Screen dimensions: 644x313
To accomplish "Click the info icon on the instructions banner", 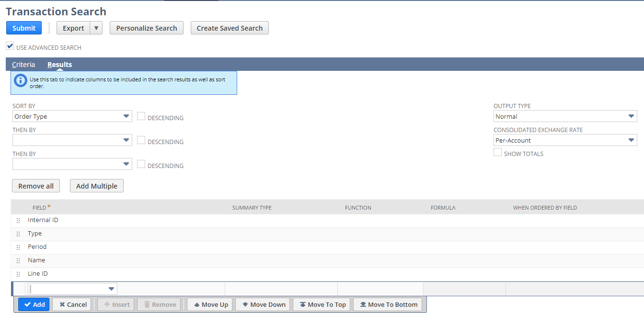I will 20,80.
